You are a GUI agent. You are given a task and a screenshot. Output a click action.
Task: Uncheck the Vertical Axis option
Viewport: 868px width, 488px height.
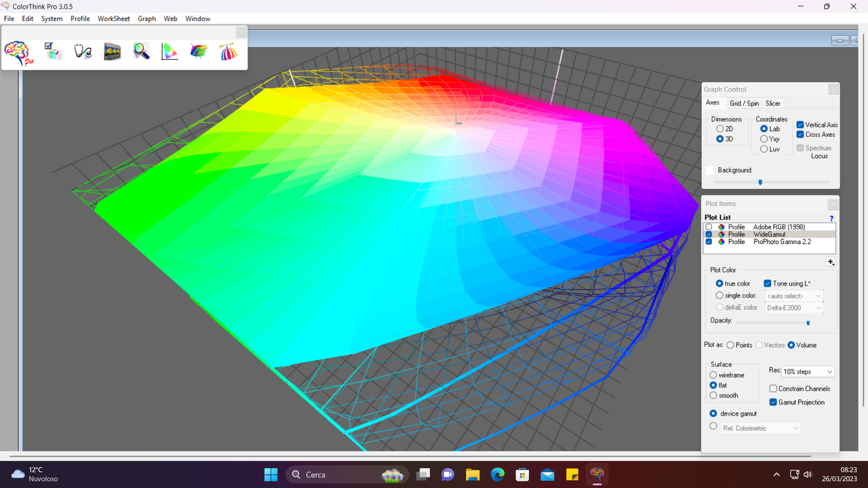[x=800, y=124]
